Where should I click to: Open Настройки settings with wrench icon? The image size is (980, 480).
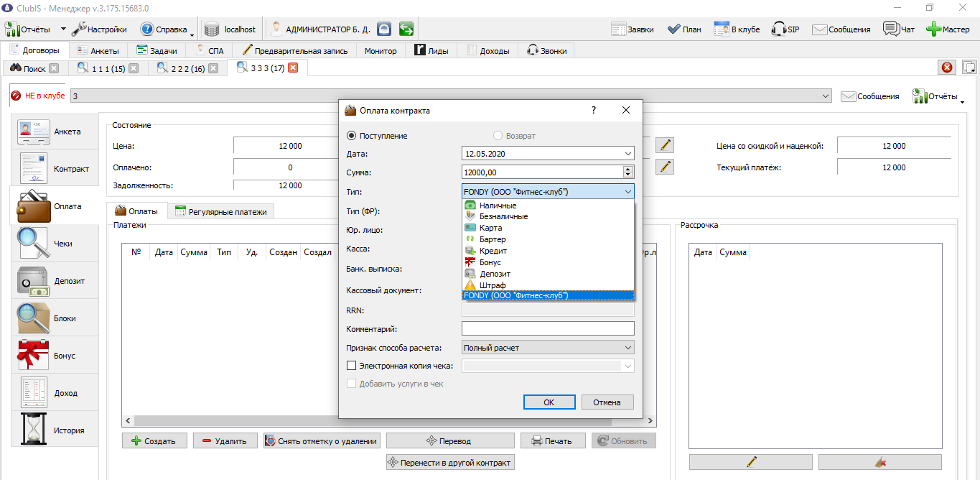(99, 29)
